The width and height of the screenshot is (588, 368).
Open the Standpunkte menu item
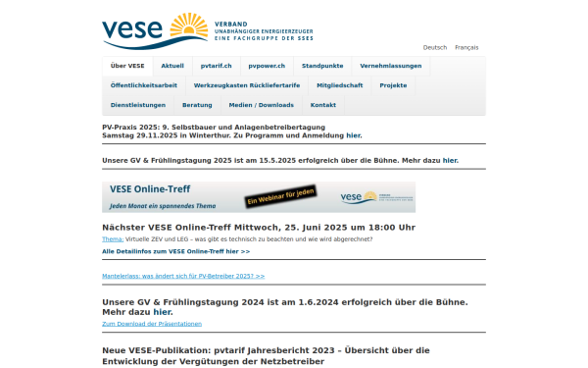[x=322, y=66]
